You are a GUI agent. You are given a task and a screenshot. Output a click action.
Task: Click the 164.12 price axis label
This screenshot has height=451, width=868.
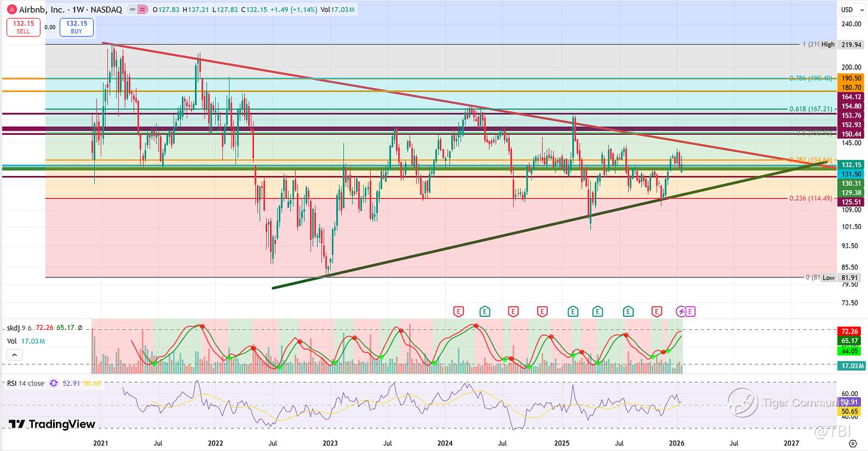(851, 97)
